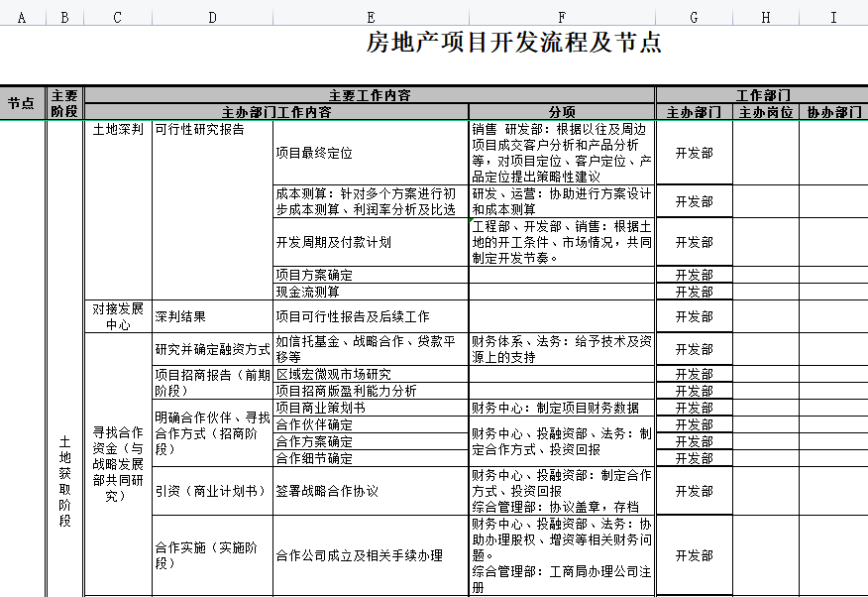Screen dimensions: 868x597
Task: Select the 项目商业策划书 cell
Action: [x=371, y=408]
